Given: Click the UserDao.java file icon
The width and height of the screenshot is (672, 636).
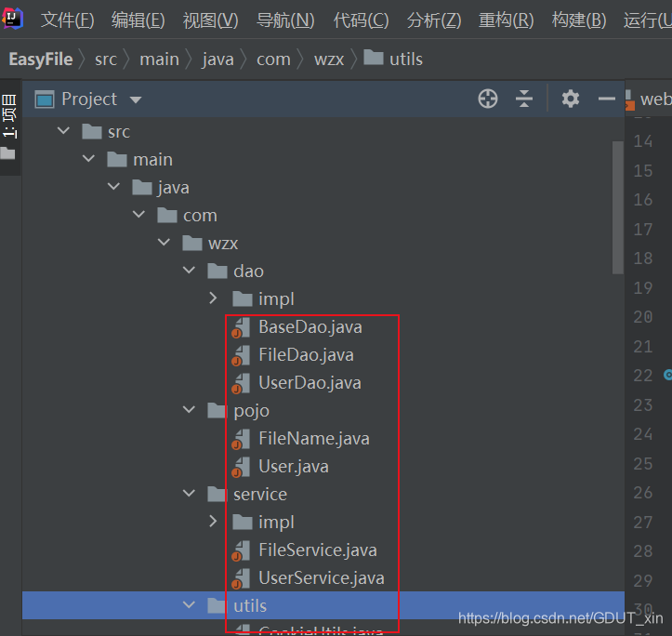Looking at the screenshot, I should point(241,383).
